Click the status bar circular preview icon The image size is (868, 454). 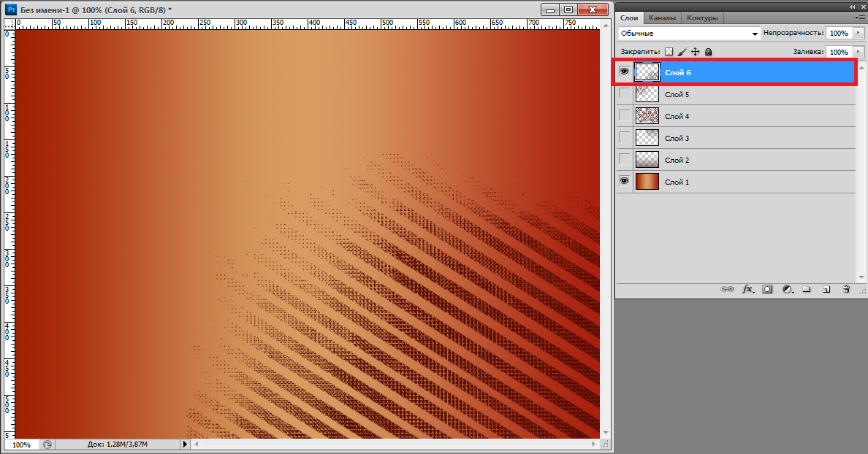[x=47, y=444]
